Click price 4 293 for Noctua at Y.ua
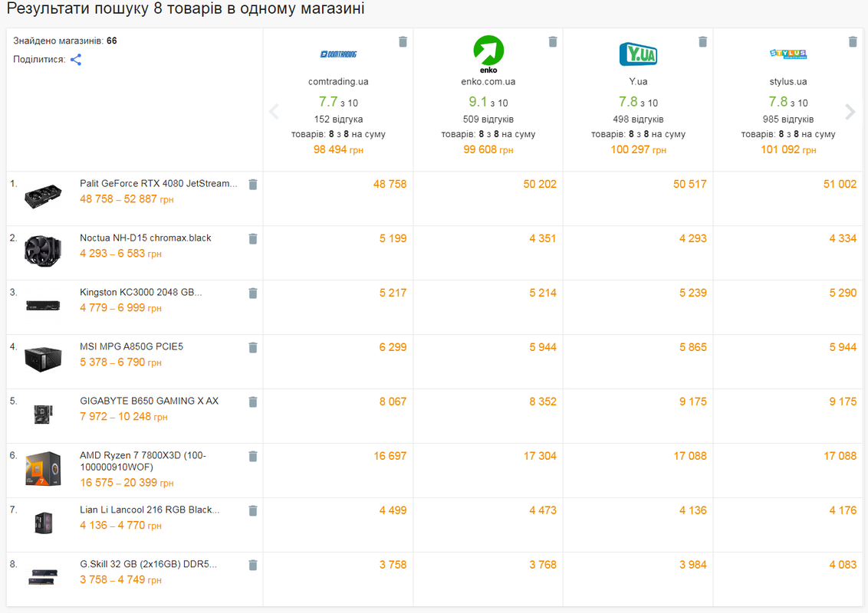 [693, 238]
